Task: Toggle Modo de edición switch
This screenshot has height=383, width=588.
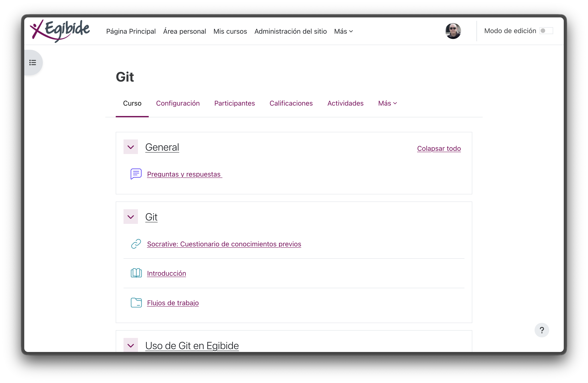Action: click(x=546, y=31)
